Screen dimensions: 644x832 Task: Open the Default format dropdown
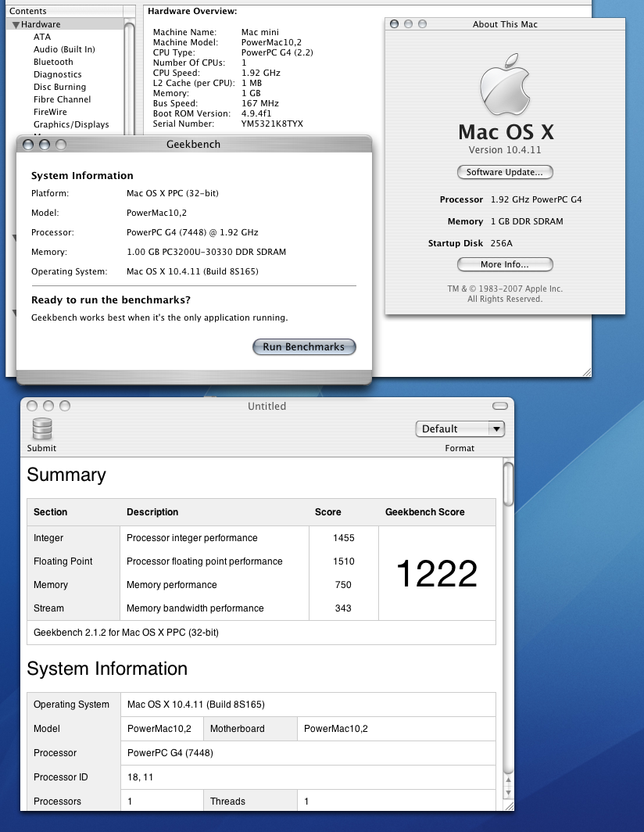(x=460, y=429)
